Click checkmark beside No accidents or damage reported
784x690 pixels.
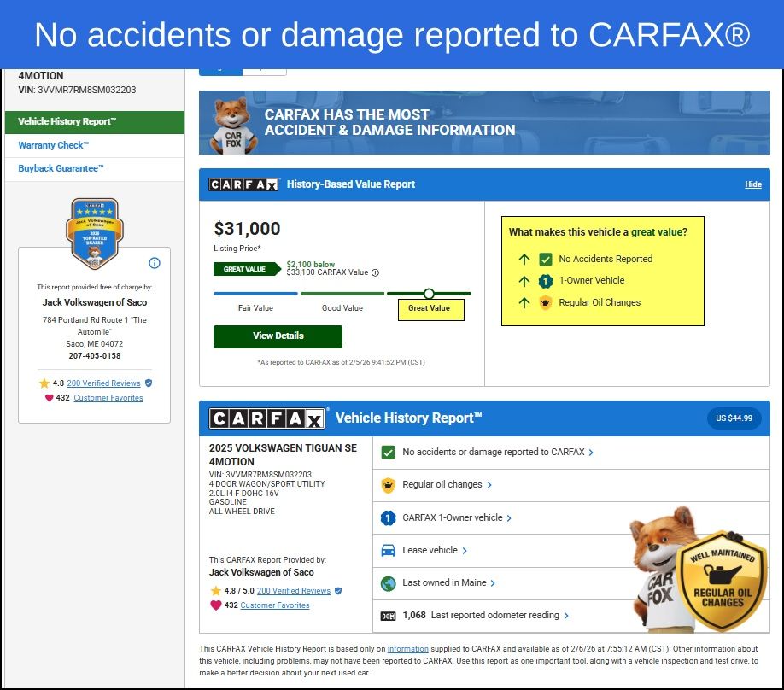(388, 453)
